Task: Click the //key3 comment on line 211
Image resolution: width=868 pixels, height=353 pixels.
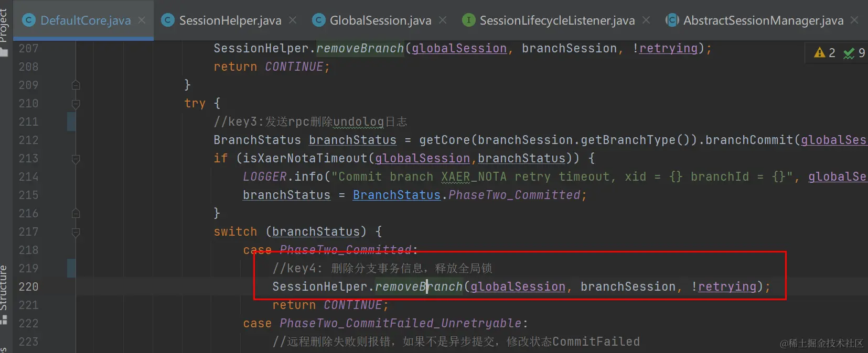Action: [x=310, y=122]
